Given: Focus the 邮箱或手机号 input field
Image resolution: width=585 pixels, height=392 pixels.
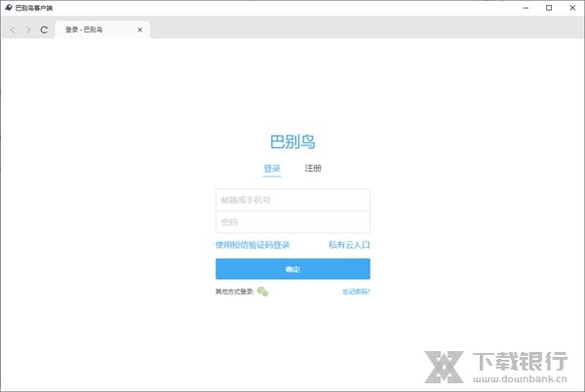Looking at the screenshot, I should (292, 200).
